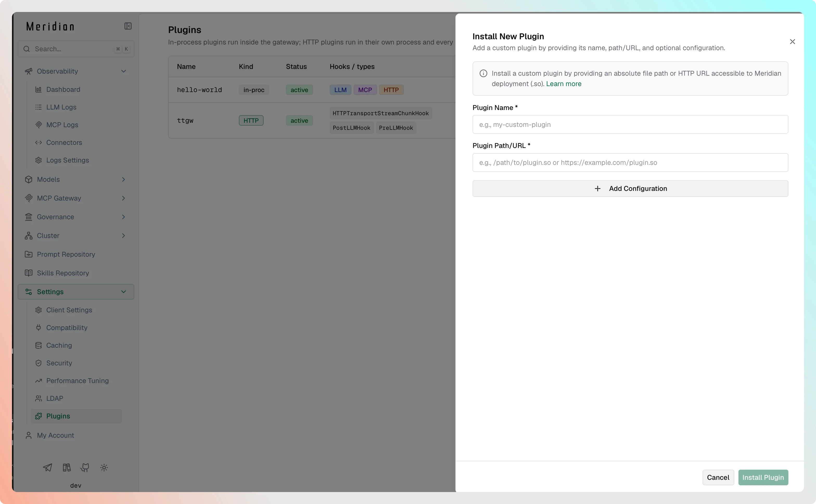Click the Security shield icon
Image resolution: width=816 pixels, height=504 pixels.
point(39,363)
